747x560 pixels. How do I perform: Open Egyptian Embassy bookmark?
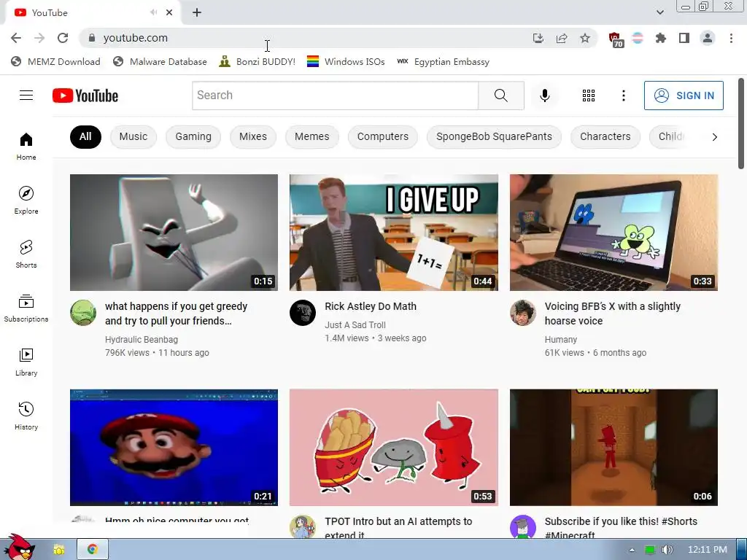coord(443,62)
